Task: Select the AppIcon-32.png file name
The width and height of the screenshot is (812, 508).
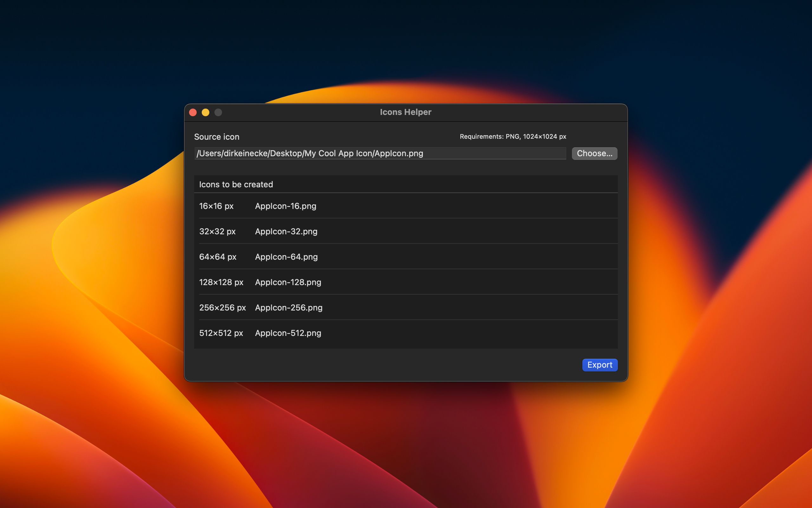Action: pos(286,231)
